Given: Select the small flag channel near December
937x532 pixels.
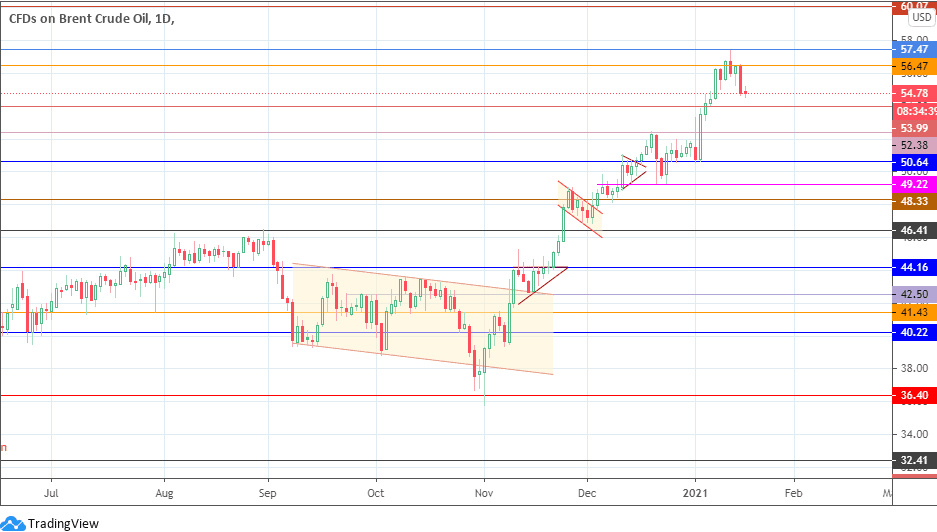Looking at the screenshot, I should (x=580, y=209).
